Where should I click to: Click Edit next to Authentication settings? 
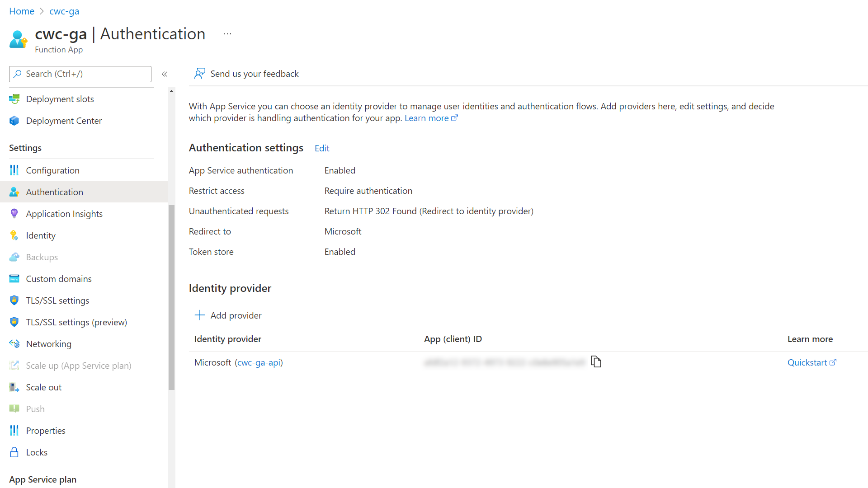[321, 148]
